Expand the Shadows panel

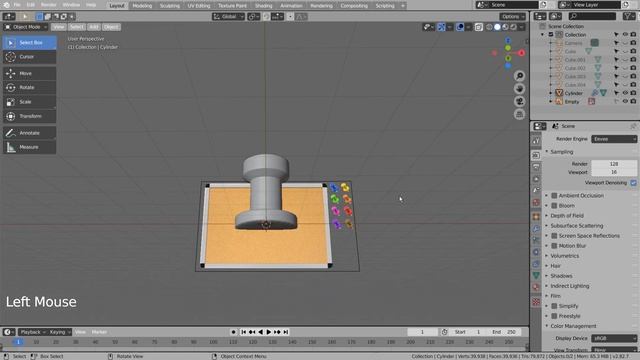click(561, 276)
